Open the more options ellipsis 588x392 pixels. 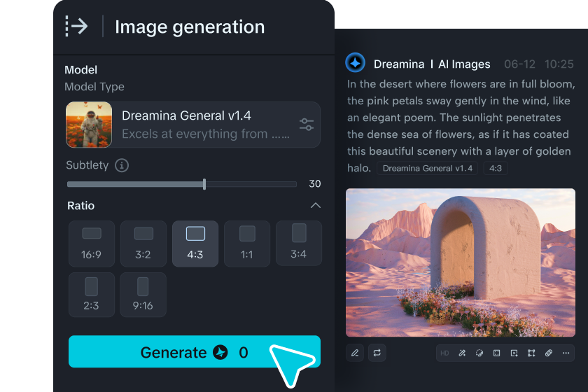[566, 353]
